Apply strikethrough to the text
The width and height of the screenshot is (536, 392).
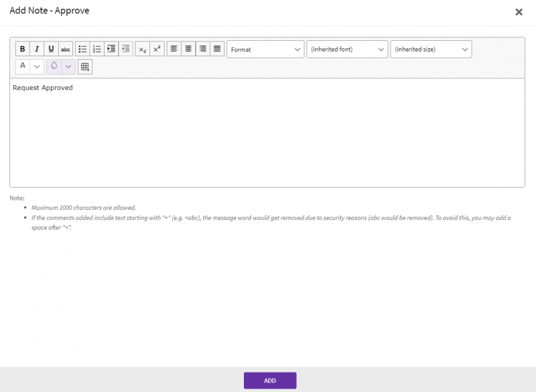click(65, 48)
